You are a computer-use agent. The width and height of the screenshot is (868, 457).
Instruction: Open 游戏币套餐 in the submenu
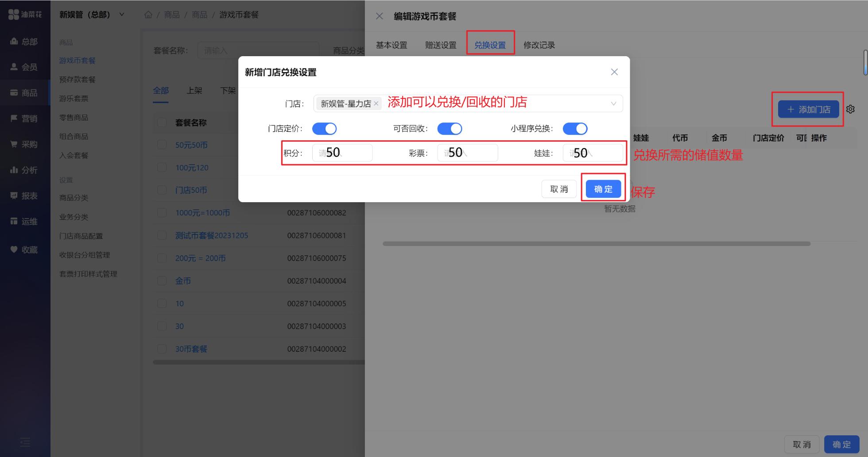pyautogui.click(x=77, y=61)
